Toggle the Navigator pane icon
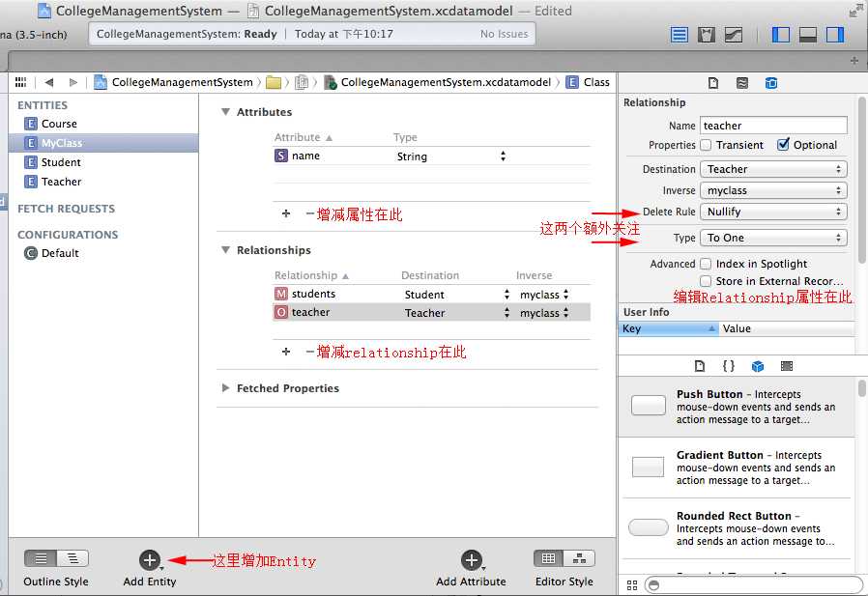 781,35
